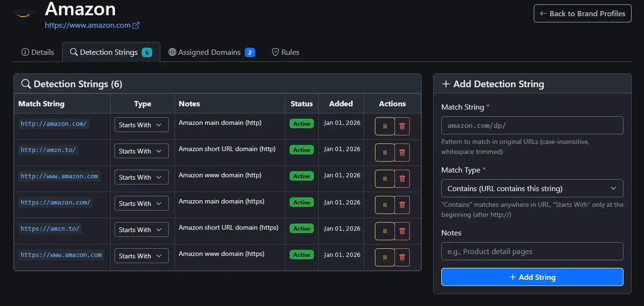The height and width of the screenshot is (306, 644).
Task: Click Back to Brand Profiles
Action: tap(582, 13)
